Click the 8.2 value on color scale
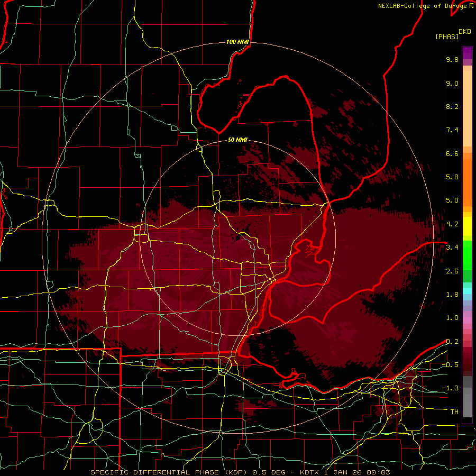Image resolution: width=476 pixels, height=476 pixels. point(452,106)
